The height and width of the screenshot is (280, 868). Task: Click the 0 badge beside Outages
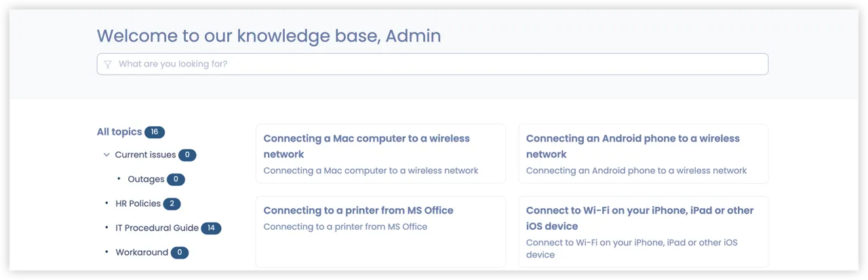(x=176, y=180)
